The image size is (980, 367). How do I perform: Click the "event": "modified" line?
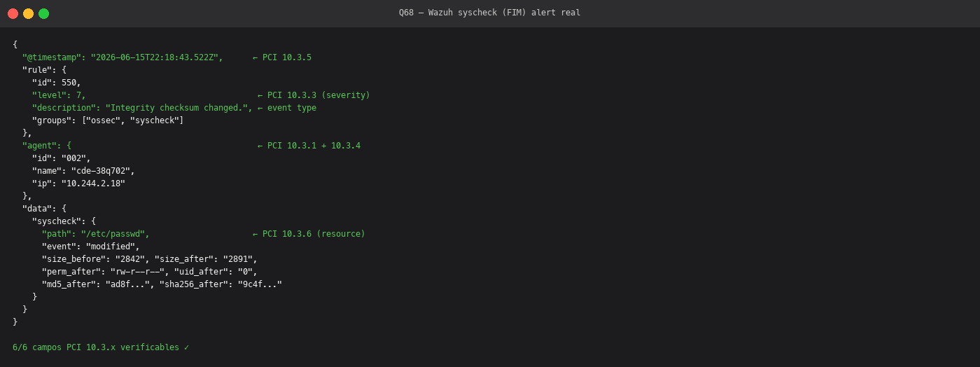point(91,247)
